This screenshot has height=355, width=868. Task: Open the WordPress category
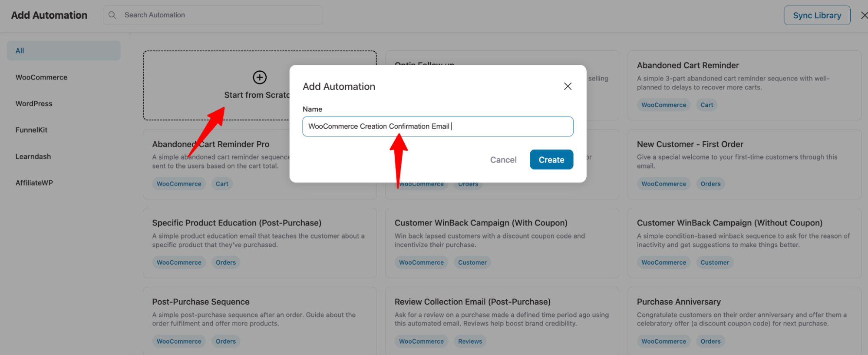point(34,103)
